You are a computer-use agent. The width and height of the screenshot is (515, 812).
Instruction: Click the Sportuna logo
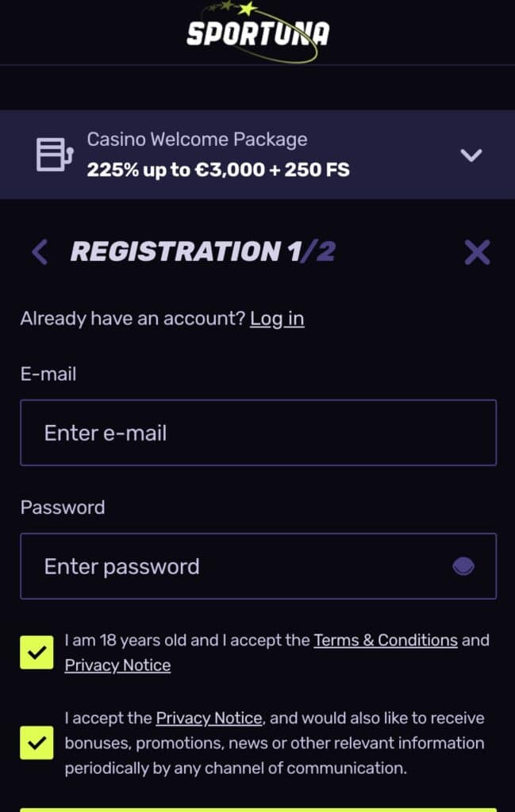tap(257, 32)
